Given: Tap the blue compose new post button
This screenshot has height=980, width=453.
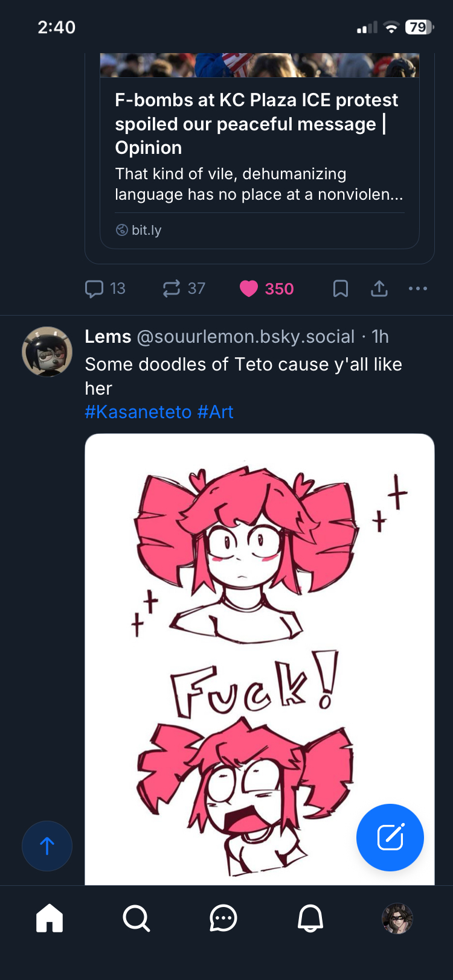Looking at the screenshot, I should [x=390, y=837].
